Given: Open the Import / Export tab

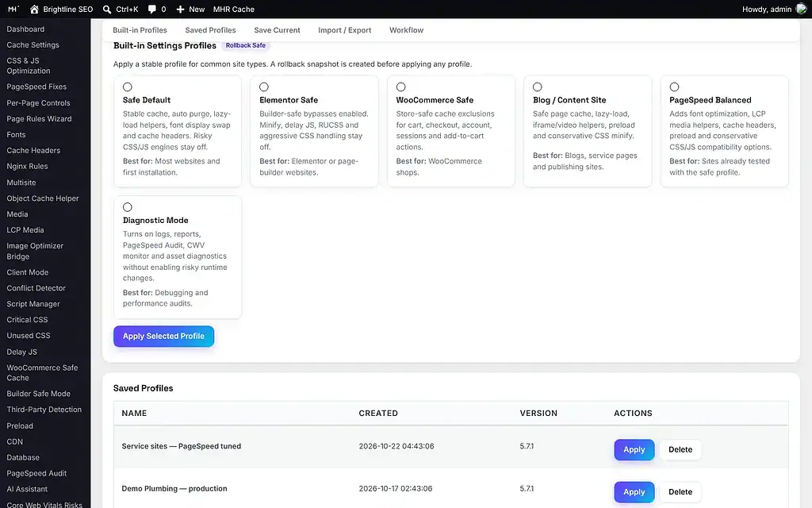Looking at the screenshot, I should [x=344, y=30].
